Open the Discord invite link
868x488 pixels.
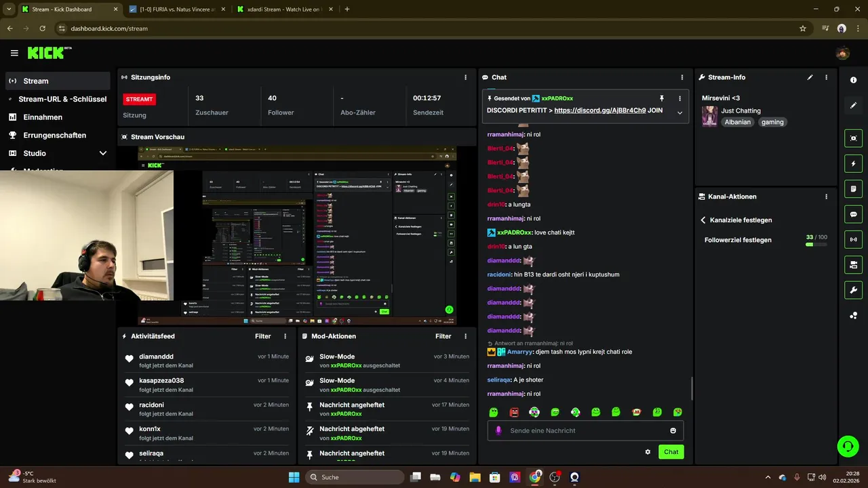599,110
